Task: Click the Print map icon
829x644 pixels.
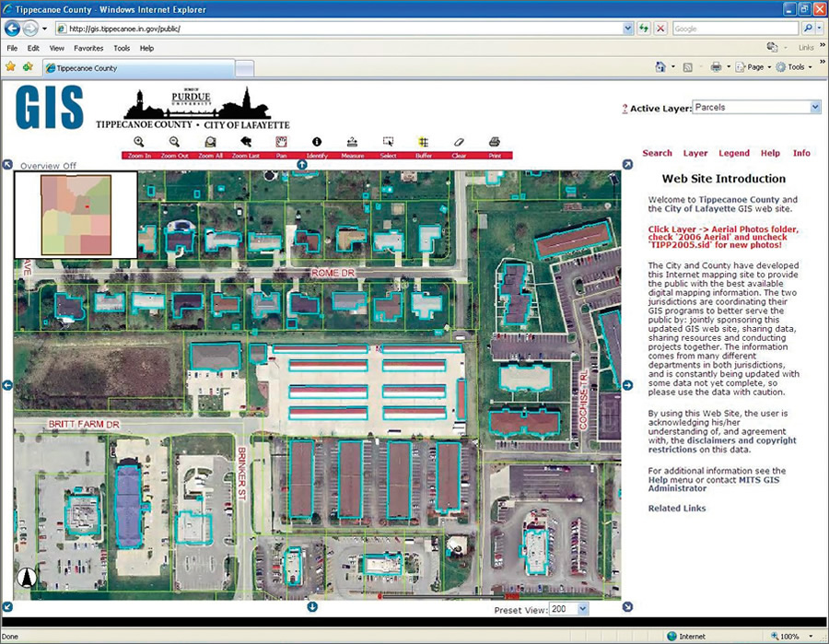Action: pos(495,142)
